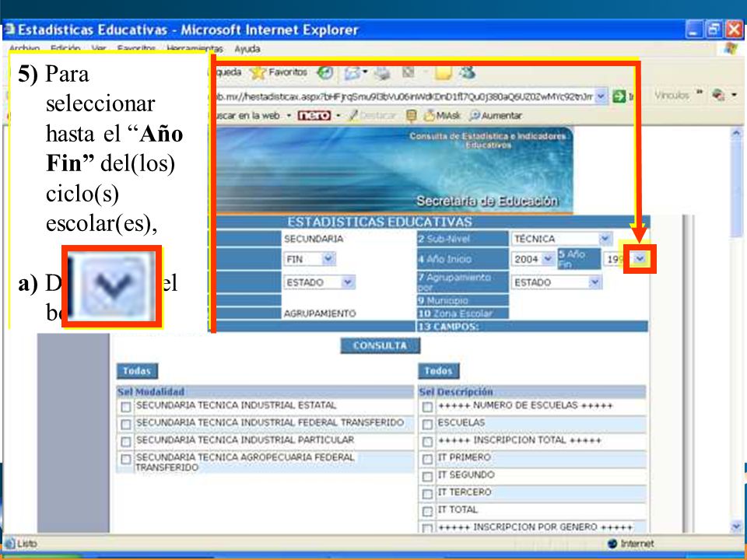
Task: Check SECUNDARIA TECNICA INDUSTRIAL FEDERAL TRANSFERIDO box
Action: 126,425
